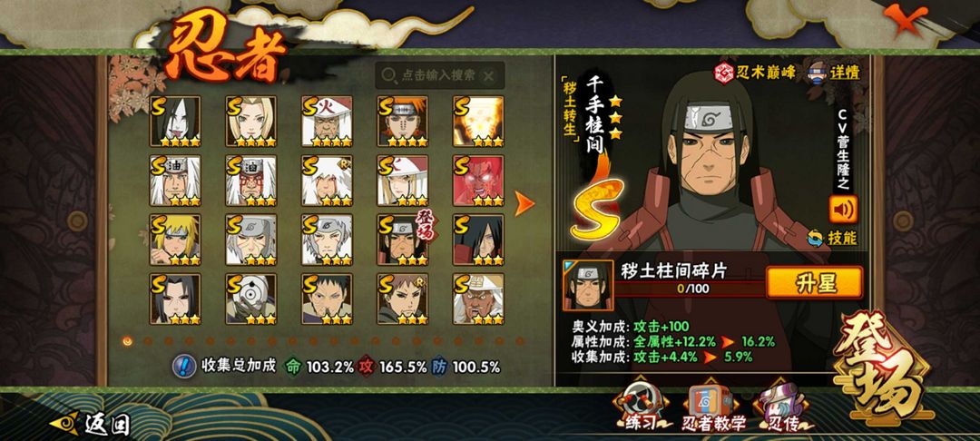The width and height of the screenshot is (980, 441).
Task: Click the 移土柱间碎片 fragment icon
Action: (588, 286)
